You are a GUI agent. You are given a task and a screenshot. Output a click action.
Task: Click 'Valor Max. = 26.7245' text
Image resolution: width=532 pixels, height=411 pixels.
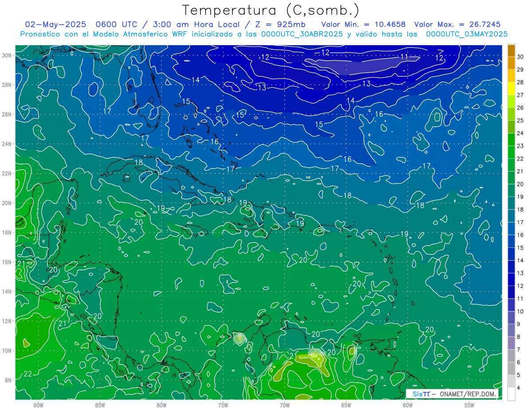[x=458, y=24]
